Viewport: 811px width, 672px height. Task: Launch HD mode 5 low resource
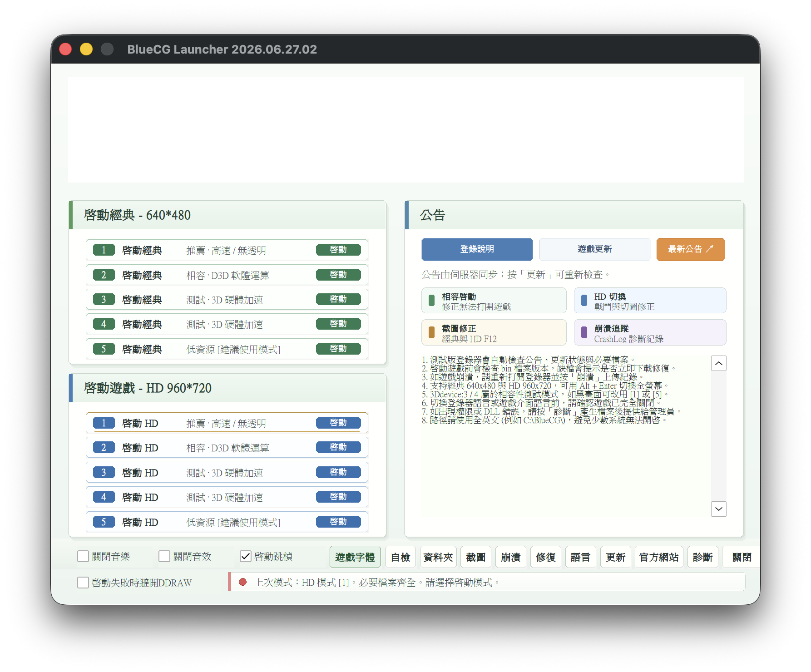(x=338, y=522)
